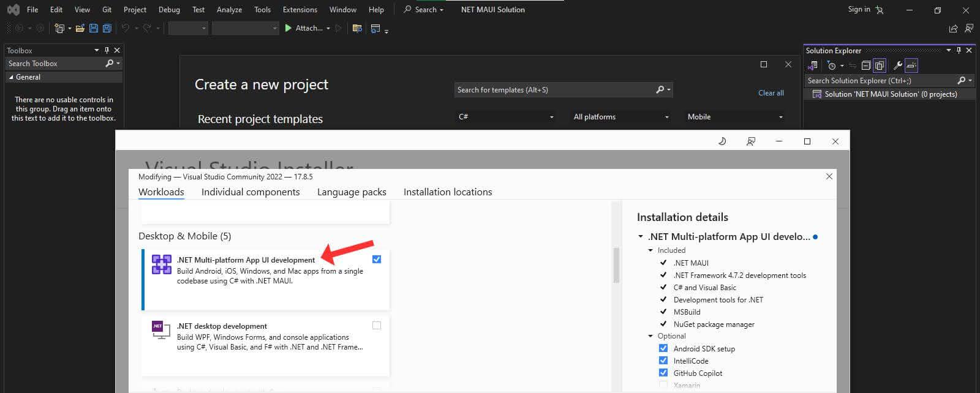Viewport: 980px width, 393px height.
Task: Click the Live Share icon
Action: tap(953, 28)
